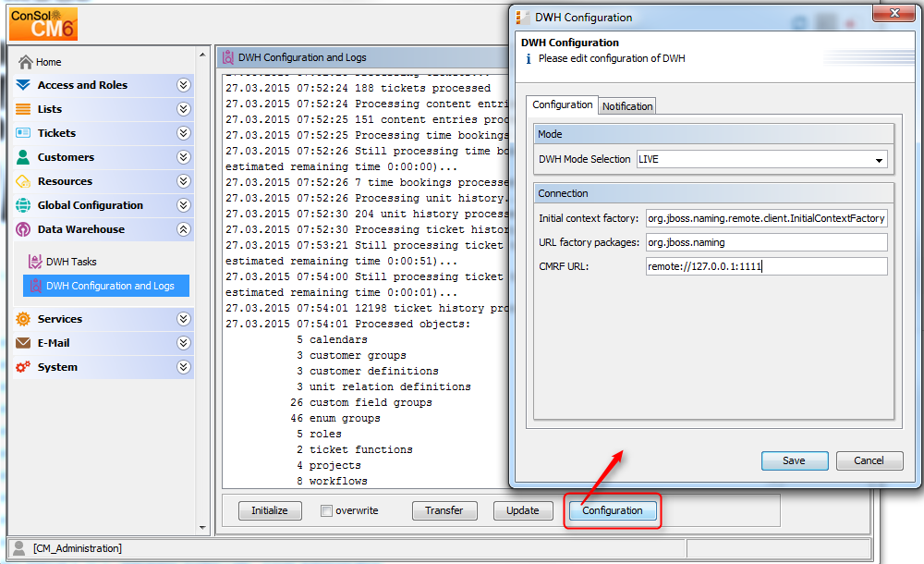Expand the Access and Roles section

coord(183,84)
